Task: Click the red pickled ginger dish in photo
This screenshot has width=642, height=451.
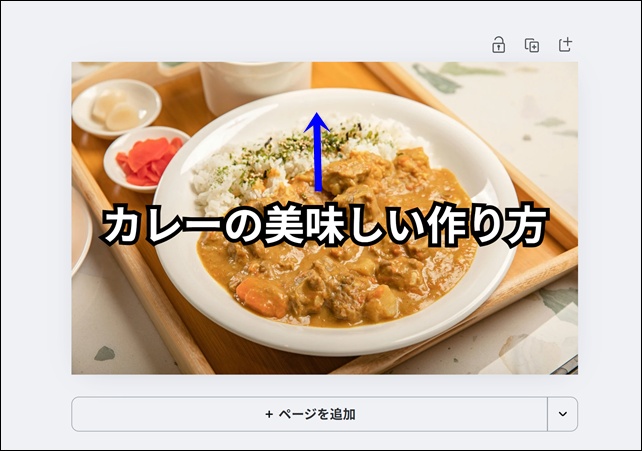Action: (x=146, y=160)
